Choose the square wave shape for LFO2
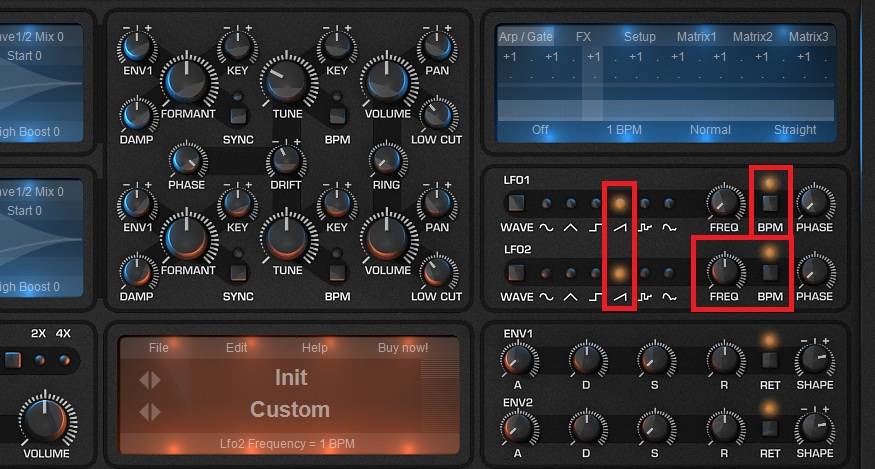875x469 pixels. [x=596, y=272]
